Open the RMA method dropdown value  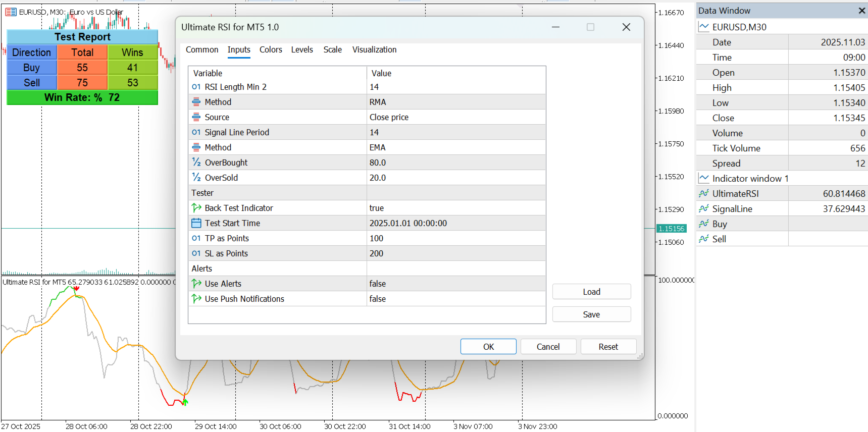coord(456,102)
